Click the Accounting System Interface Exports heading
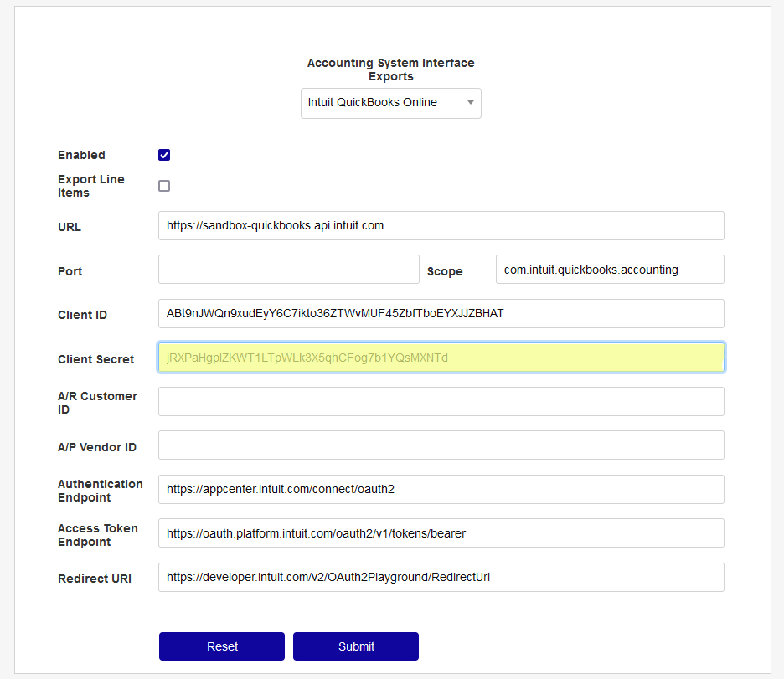The height and width of the screenshot is (679, 784). pyautogui.click(x=390, y=69)
